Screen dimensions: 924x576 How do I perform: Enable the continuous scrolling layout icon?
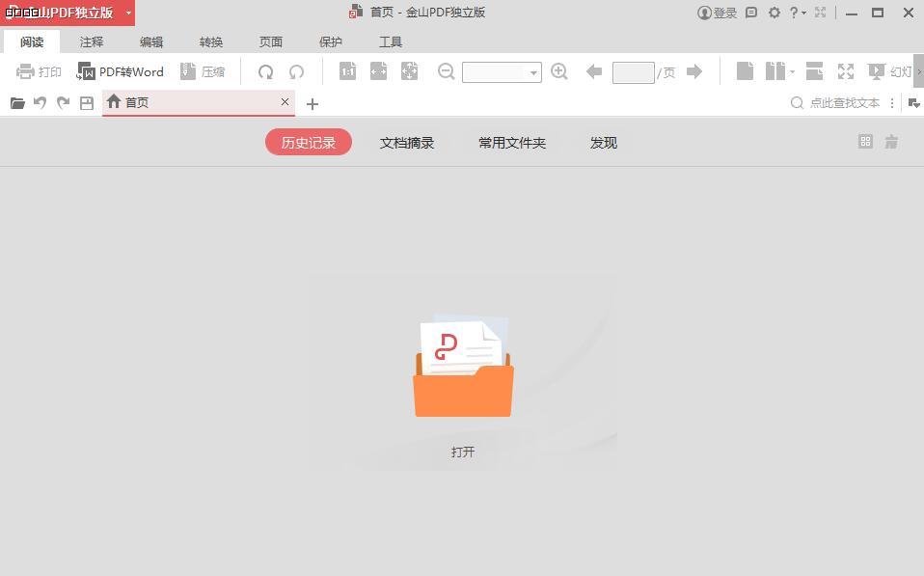[x=814, y=71]
